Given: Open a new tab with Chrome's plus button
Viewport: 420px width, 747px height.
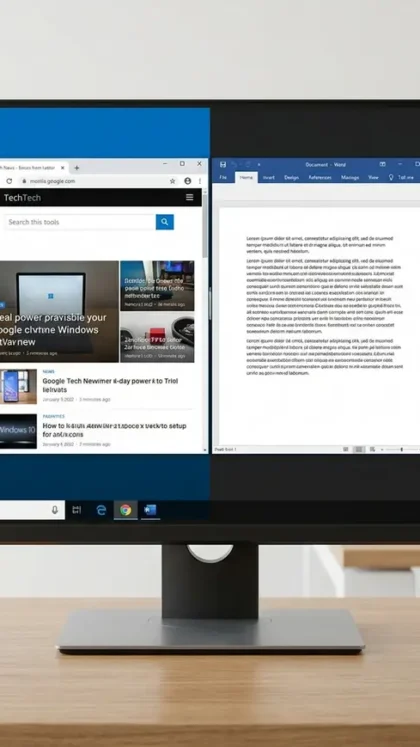Looking at the screenshot, I should pos(76,168).
